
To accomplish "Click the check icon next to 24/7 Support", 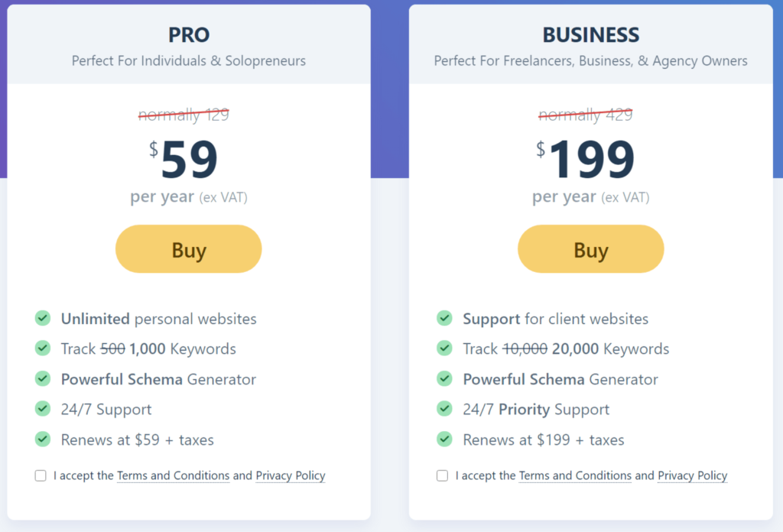I will (42, 409).
